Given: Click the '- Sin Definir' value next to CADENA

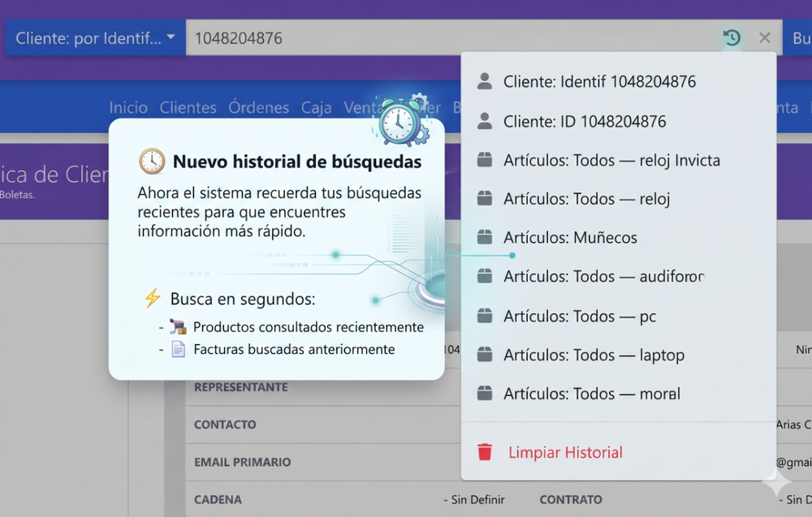Looking at the screenshot, I should point(474,499).
